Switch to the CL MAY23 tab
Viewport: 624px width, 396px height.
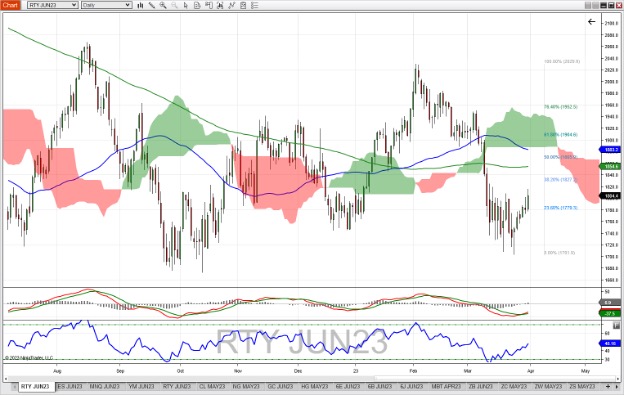[x=212, y=386]
